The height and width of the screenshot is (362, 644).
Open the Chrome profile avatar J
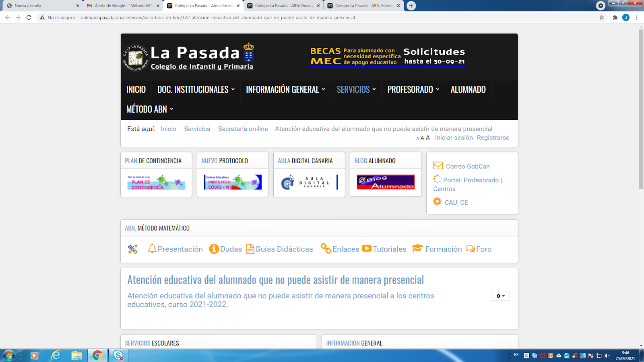pos(626,17)
